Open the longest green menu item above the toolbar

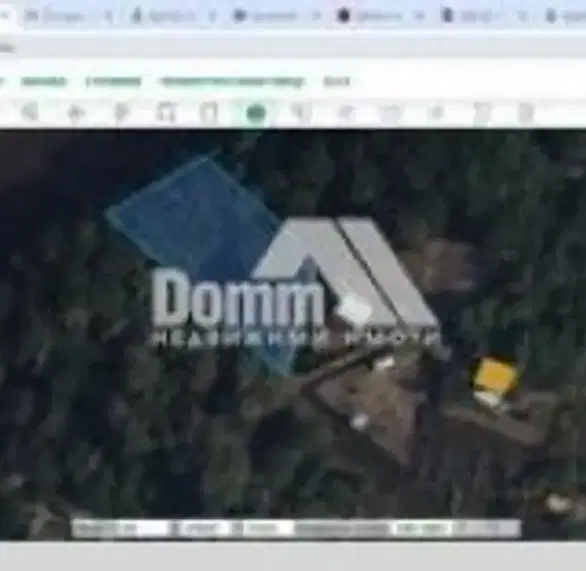(232, 81)
